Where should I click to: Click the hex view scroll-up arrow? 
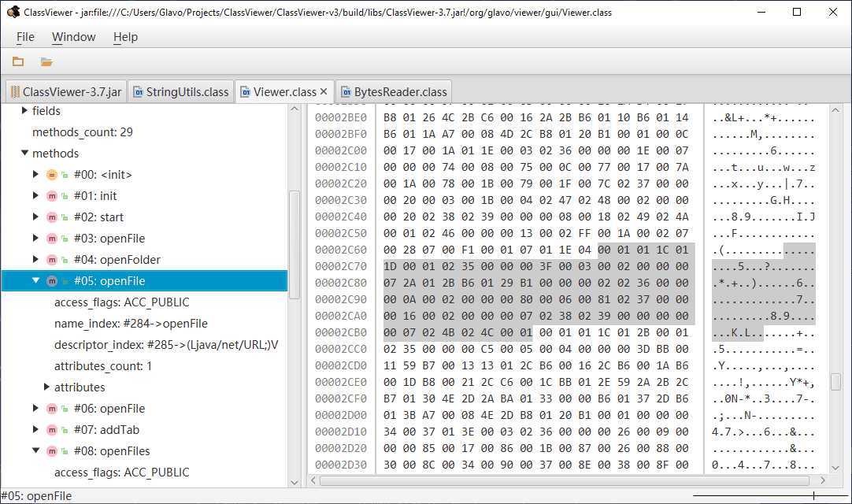coord(835,109)
